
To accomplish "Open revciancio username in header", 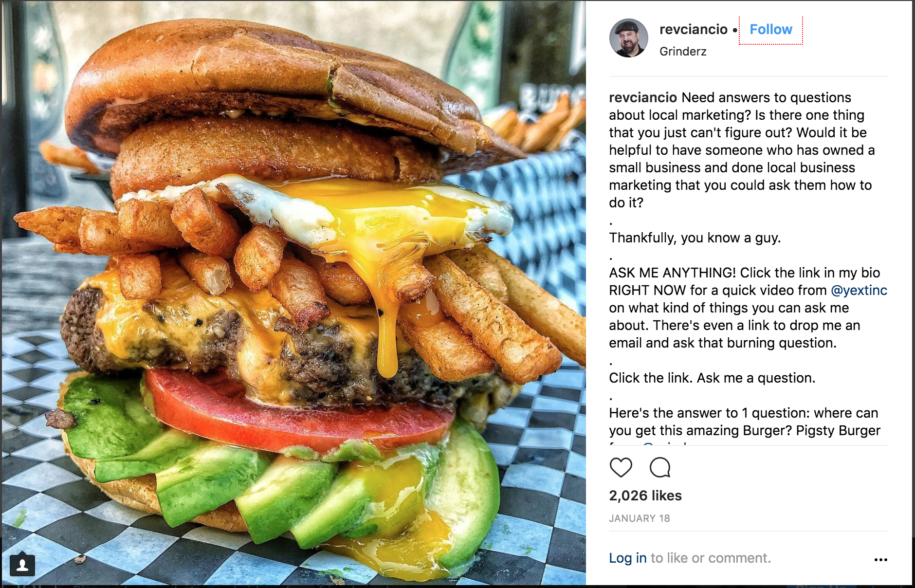I will 693,29.
